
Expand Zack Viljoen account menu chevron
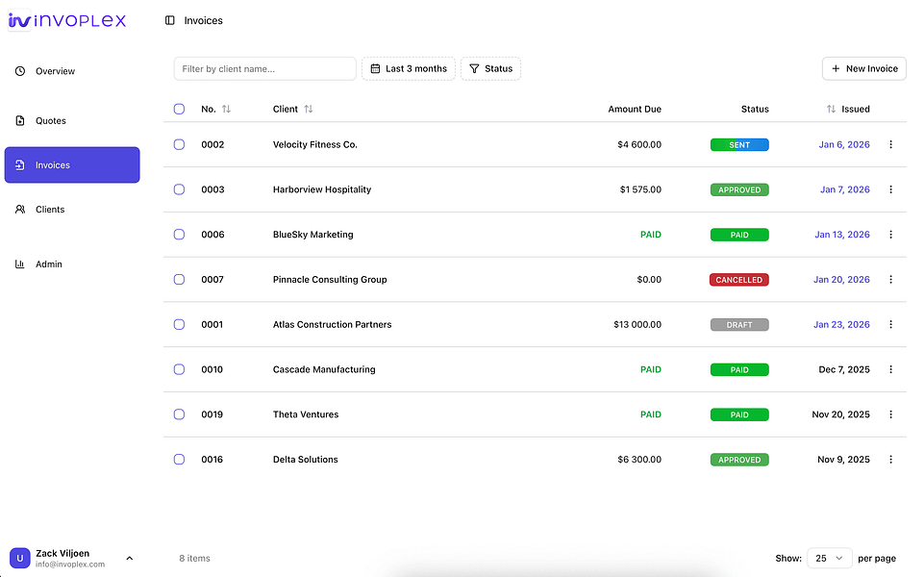click(x=130, y=558)
